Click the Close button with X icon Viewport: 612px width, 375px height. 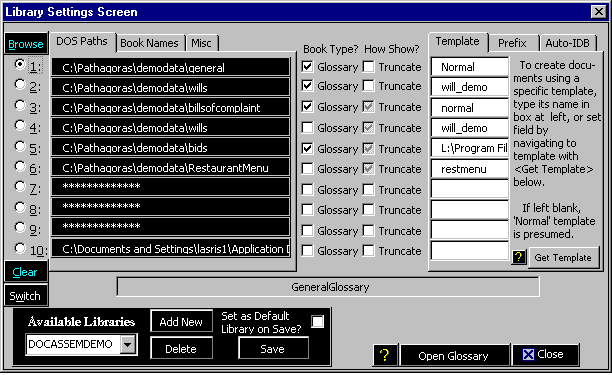(x=545, y=354)
